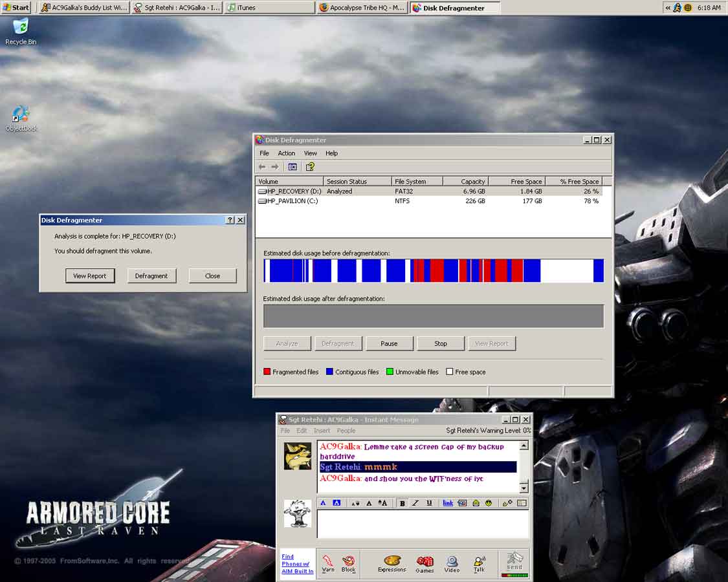Start a Talk voice session in AIM

pos(479,564)
